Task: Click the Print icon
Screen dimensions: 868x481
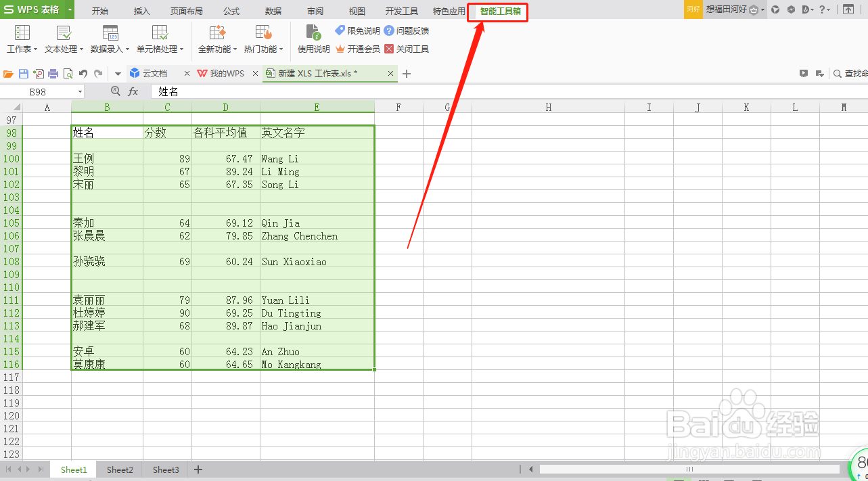Action: tap(53, 74)
